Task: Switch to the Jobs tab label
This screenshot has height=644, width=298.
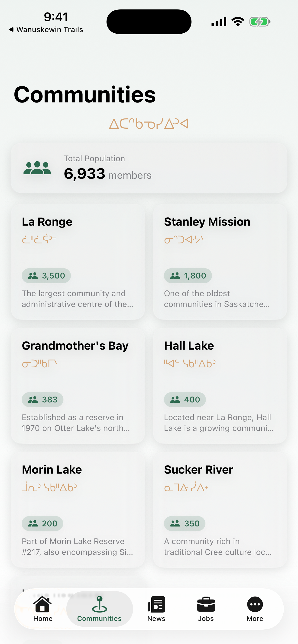Action: [206, 618]
